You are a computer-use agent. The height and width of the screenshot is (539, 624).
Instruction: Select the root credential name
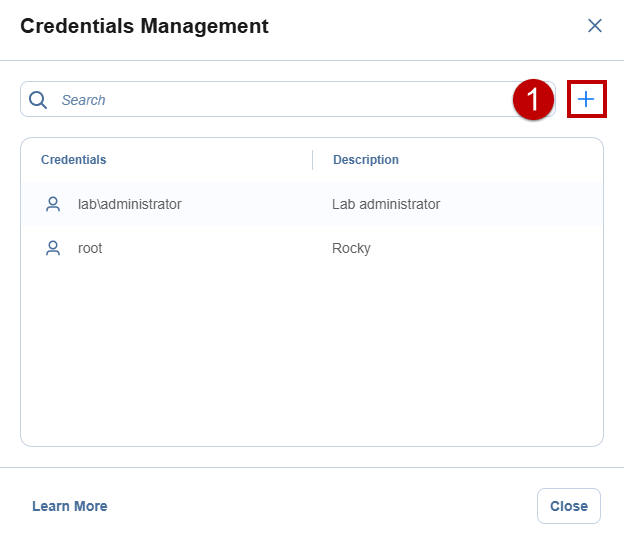pyautogui.click(x=90, y=248)
